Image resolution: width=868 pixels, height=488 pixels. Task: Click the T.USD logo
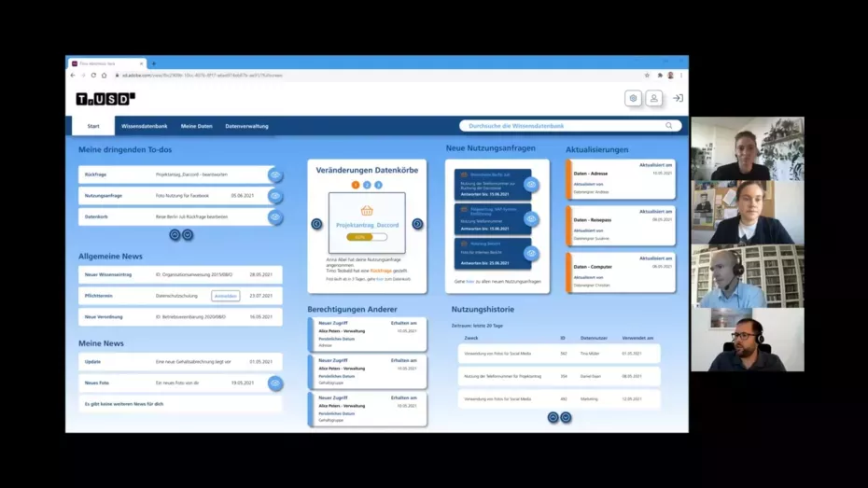pos(105,99)
